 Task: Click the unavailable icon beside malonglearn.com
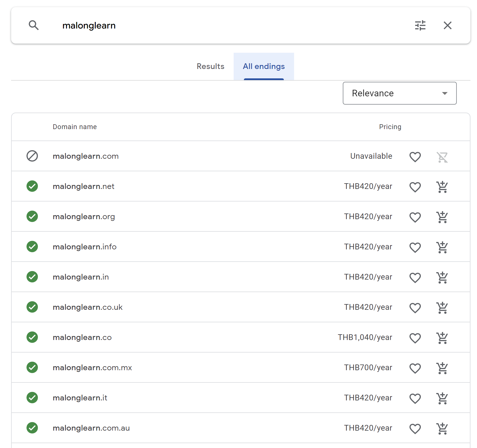(32, 156)
